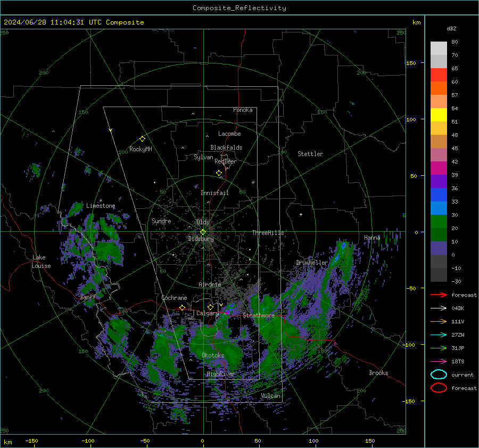
Task: Click the 'Stettler' city label
Action: [310, 154]
